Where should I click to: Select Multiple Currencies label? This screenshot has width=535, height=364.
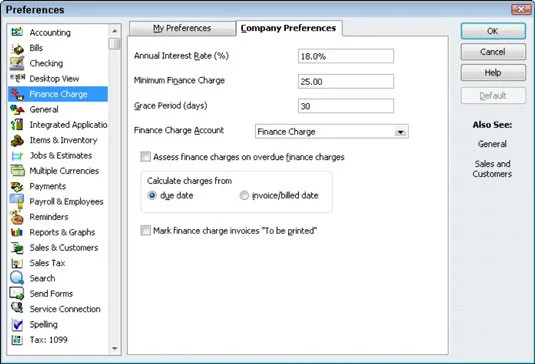pos(64,171)
